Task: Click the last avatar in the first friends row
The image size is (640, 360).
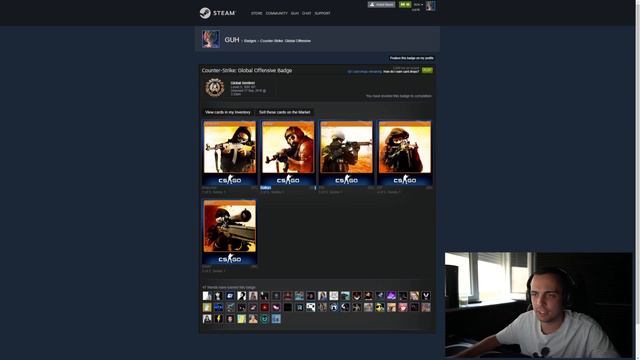Action: pyautogui.click(x=426, y=296)
